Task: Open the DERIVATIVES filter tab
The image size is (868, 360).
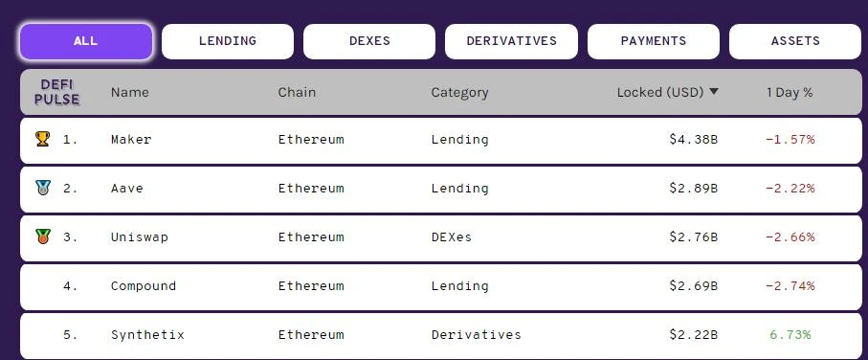Action: pyautogui.click(x=511, y=41)
